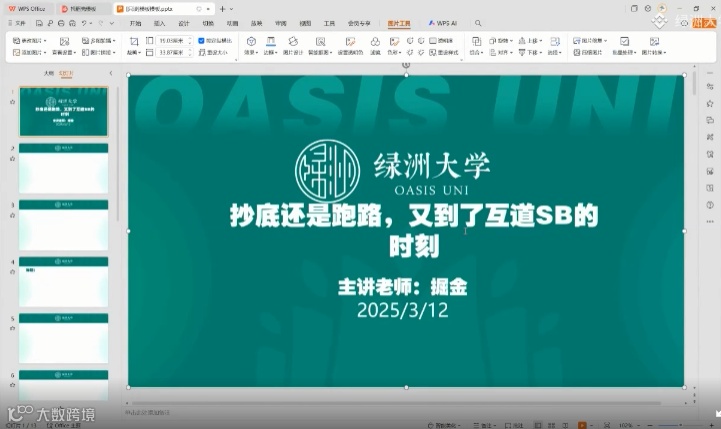Start slideshow with orange play button
The image size is (721, 429).
582,425
